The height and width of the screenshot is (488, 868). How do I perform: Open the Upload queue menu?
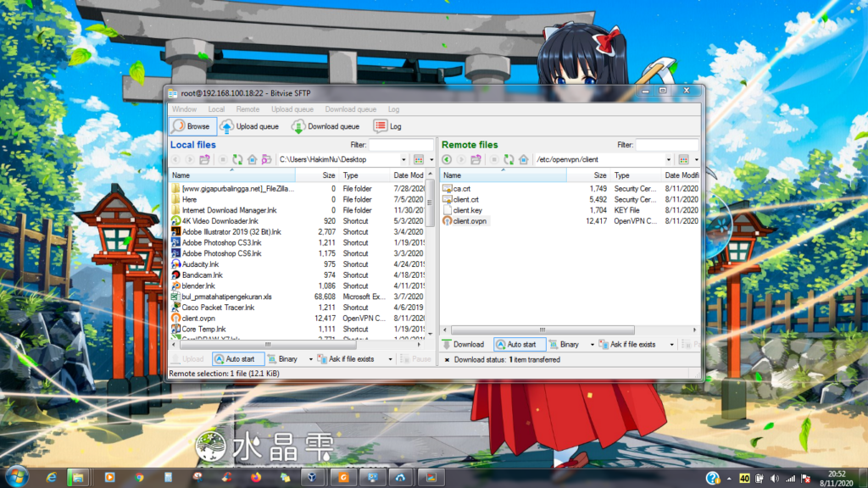click(292, 109)
